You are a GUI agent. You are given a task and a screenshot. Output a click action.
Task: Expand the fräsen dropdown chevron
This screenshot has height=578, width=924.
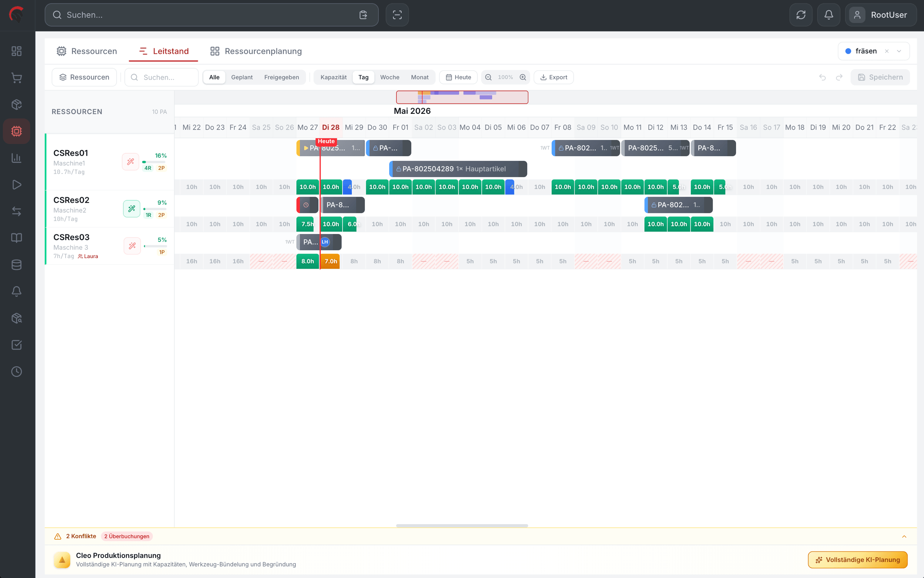(899, 51)
